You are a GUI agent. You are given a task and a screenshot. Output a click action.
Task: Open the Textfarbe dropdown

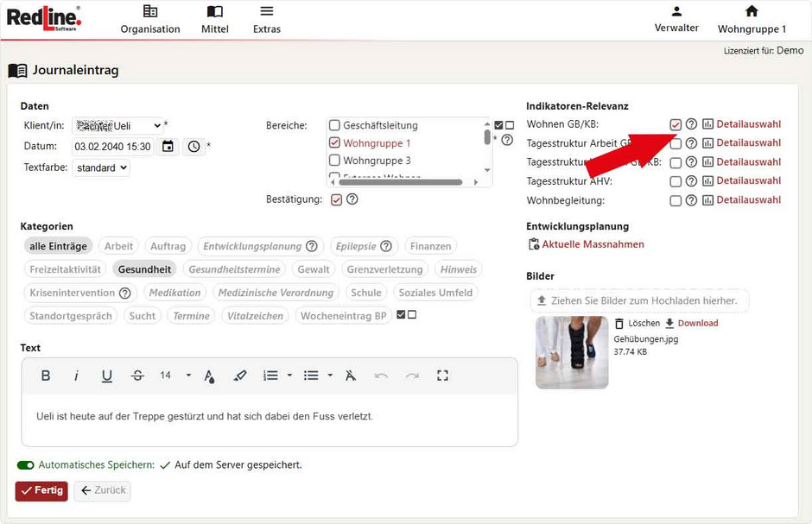pos(101,167)
